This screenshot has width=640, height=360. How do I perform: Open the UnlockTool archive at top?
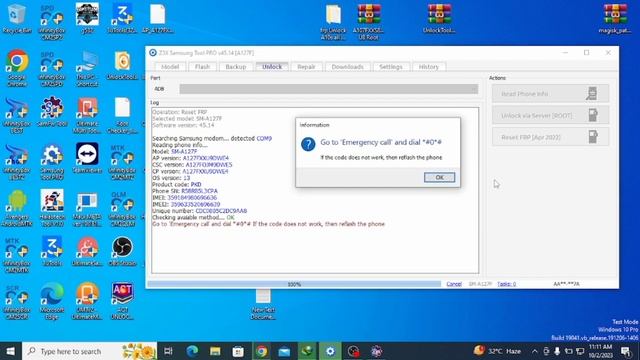[439, 19]
